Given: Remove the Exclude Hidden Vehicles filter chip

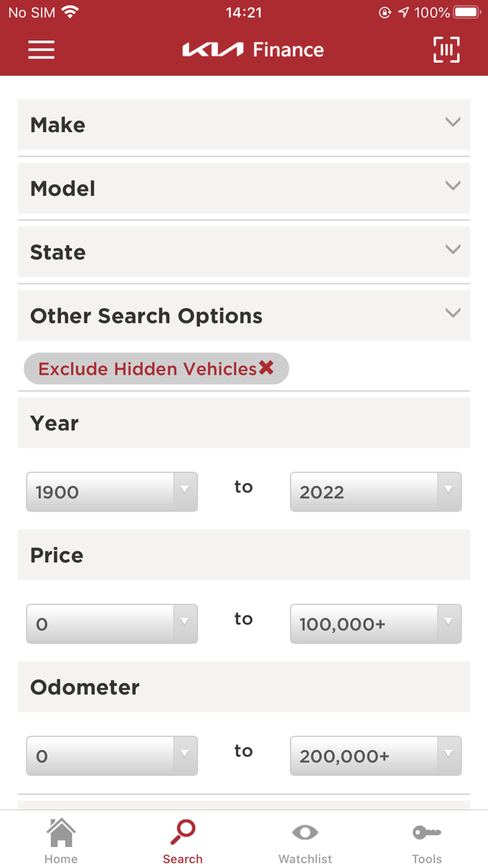Looking at the screenshot, I should point(265,368).
